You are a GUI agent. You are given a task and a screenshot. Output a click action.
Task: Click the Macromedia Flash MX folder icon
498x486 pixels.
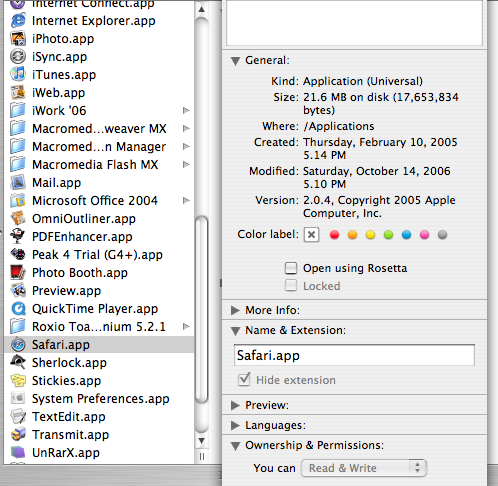tap(18, 165)
